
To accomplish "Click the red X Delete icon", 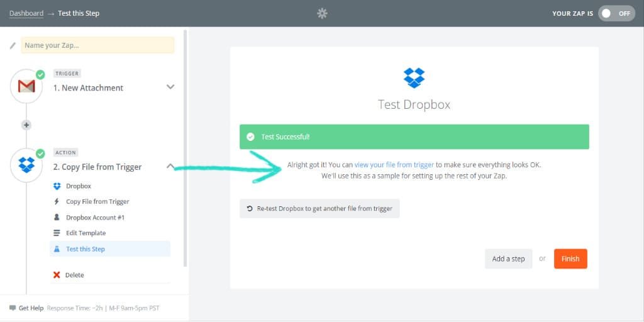I will coord(57,275).
